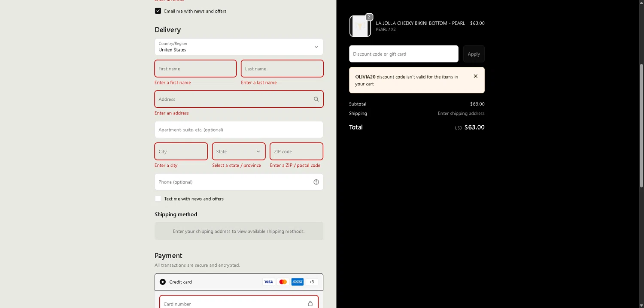Image resolution: width=644 pixels, height=308 pixels.
Task: Select the Credit card payment option
Action: [x=163, y=282]
